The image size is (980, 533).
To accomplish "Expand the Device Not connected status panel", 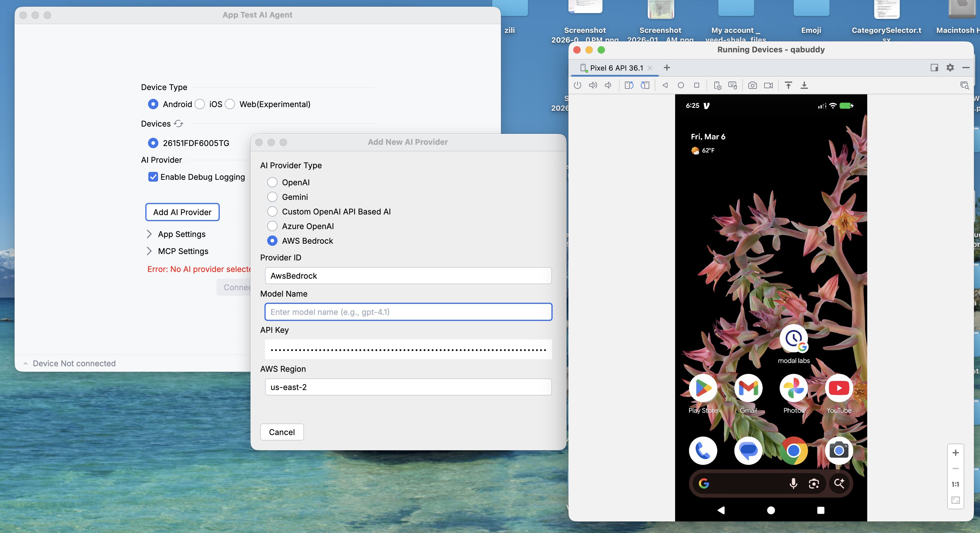I will 26,364.
